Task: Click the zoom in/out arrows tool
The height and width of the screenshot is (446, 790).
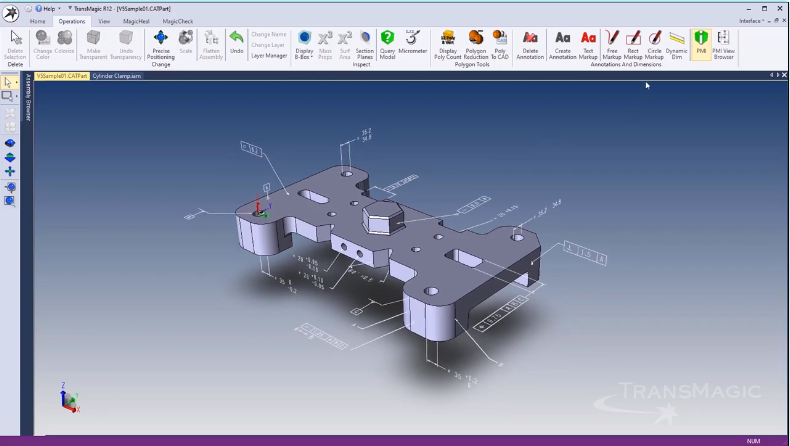Action: [10, 157]
